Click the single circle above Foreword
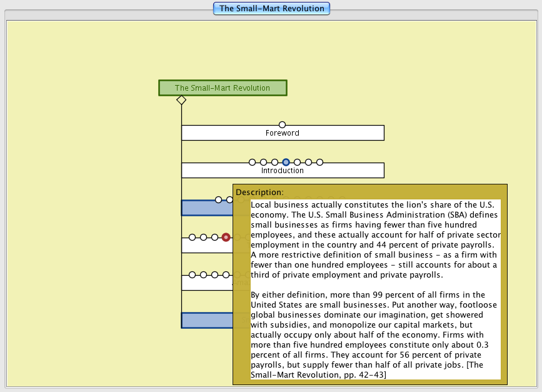The image size is (542, 392). [283, 125]
